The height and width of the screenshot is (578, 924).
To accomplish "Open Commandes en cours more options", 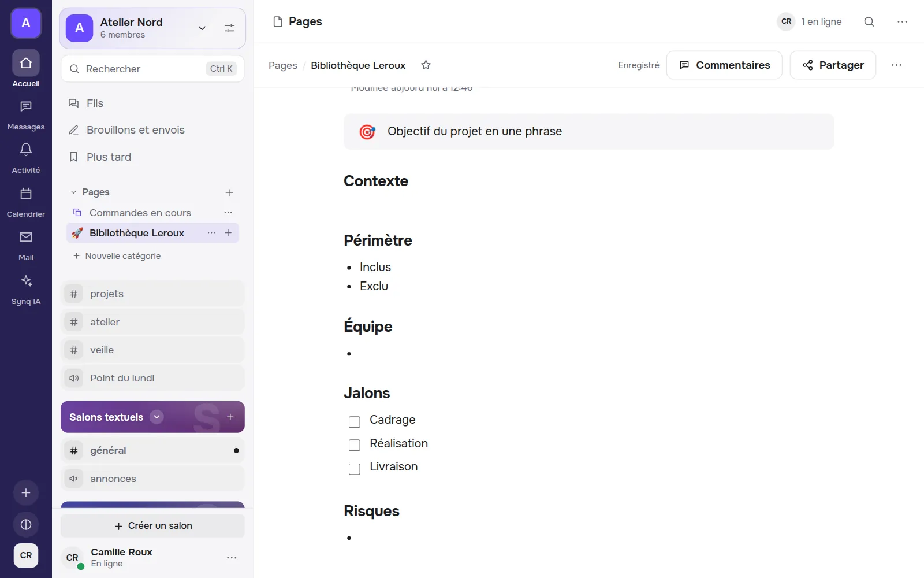I will [228, 213].
